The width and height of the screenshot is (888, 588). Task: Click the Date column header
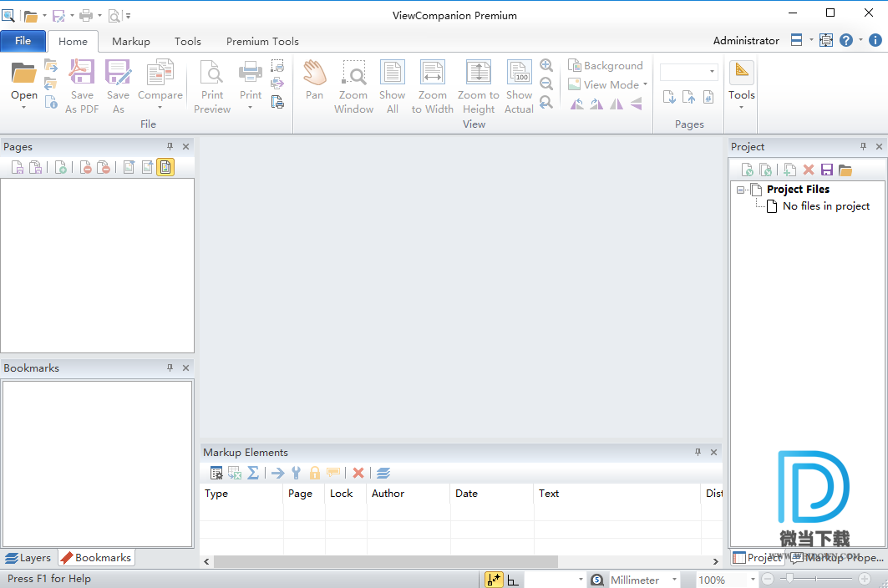pos(492,494)
